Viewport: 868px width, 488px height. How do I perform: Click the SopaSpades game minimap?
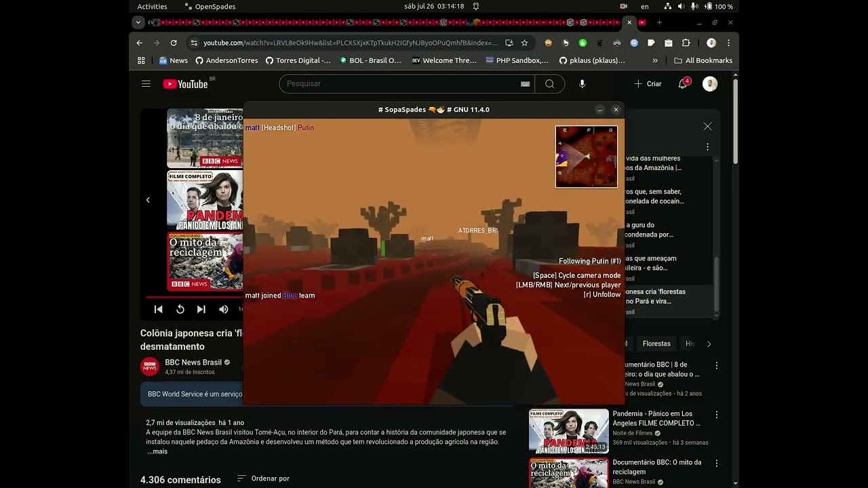tap(587, 157)
